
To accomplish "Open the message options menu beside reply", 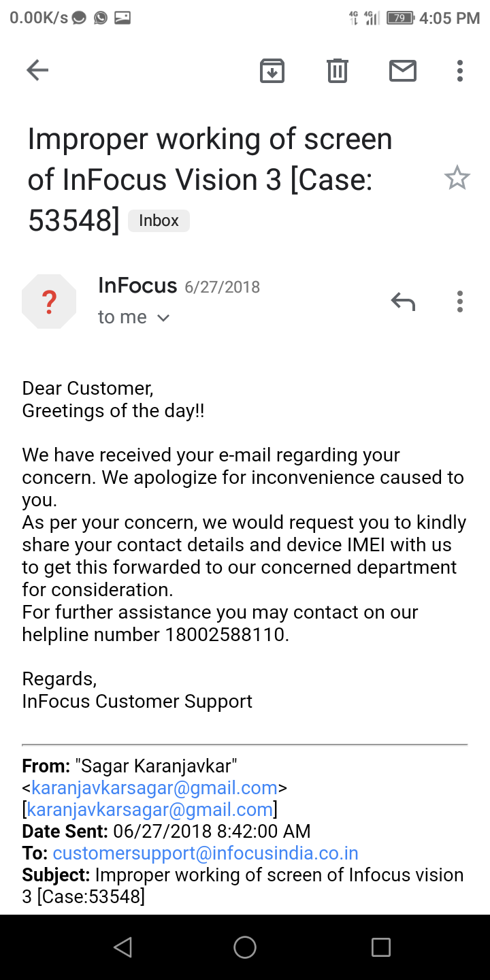I will coord(460,301).
